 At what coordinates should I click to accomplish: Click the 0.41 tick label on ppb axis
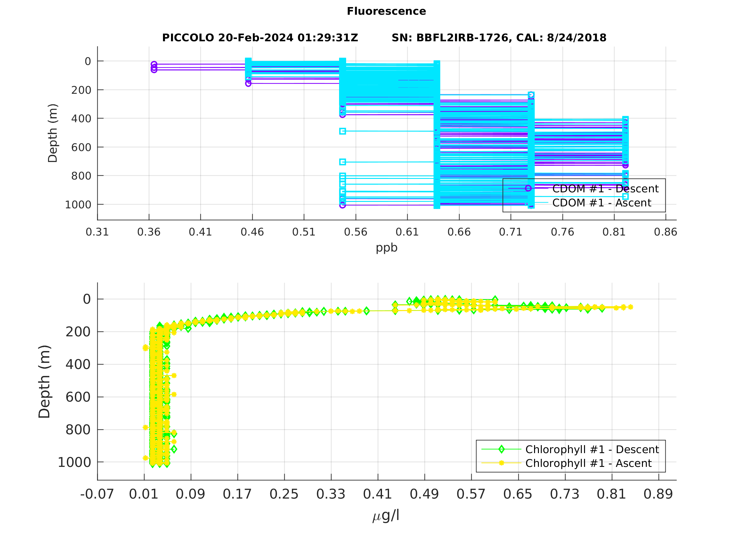200,232
